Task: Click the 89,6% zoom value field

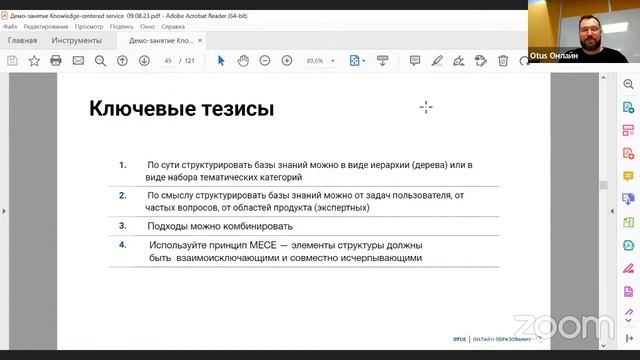Action: pyautogui.click(x=315, y=61)
